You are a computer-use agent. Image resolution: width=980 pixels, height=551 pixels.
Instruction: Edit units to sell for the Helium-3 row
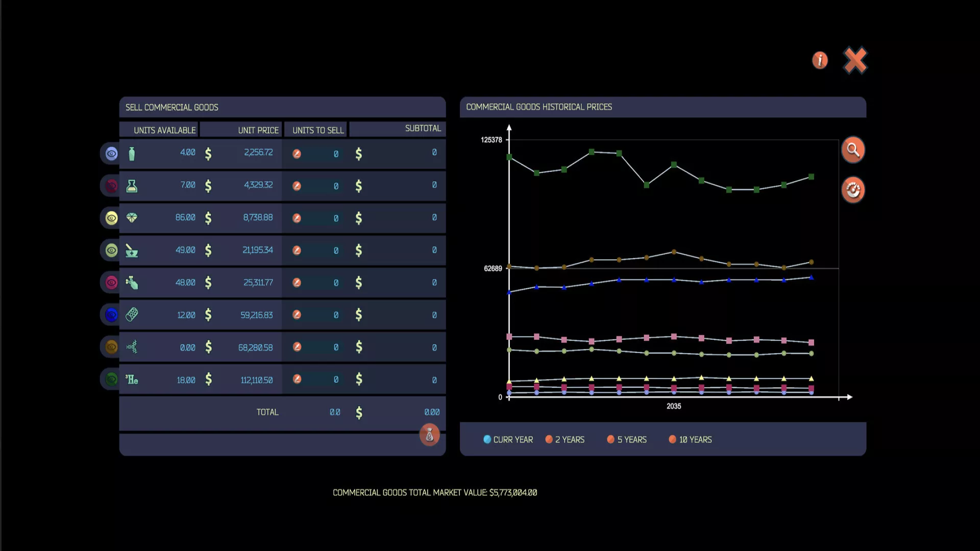[297, 379]
